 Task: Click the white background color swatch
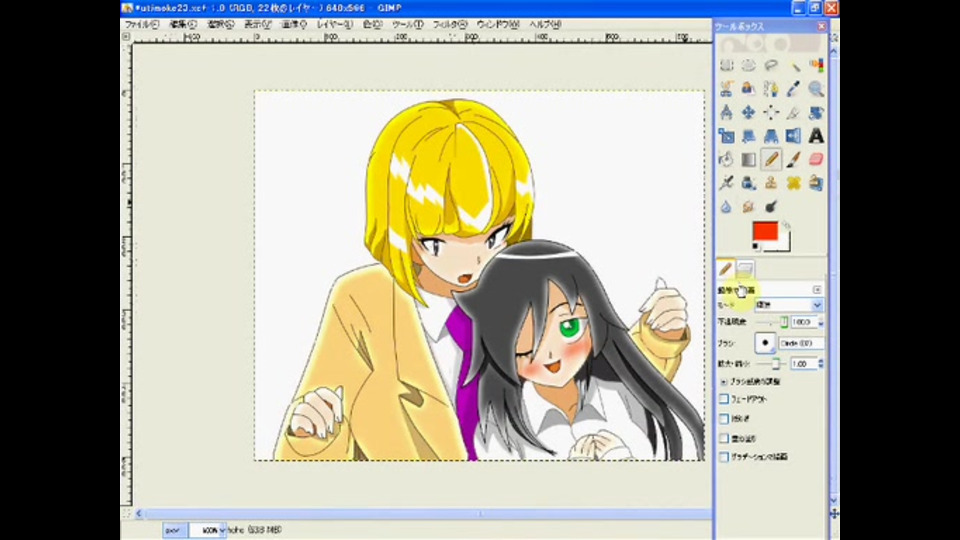[x=782, y=245]
